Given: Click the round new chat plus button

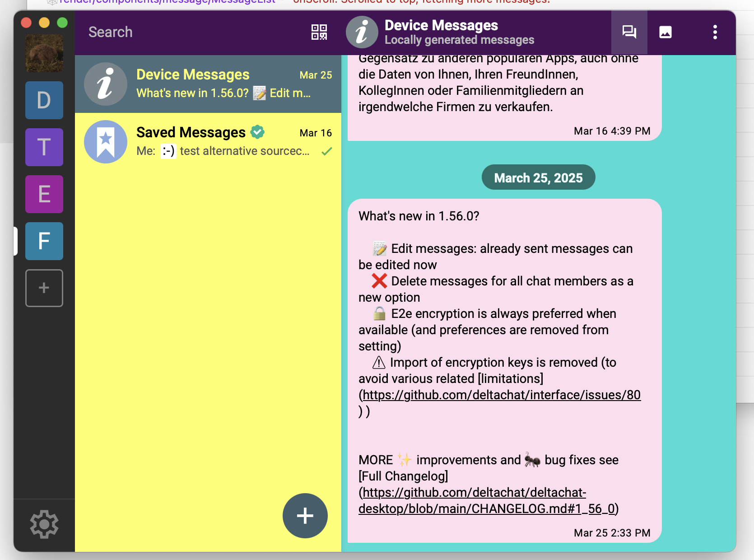Looking at the screenshot, I should point(305,515).
